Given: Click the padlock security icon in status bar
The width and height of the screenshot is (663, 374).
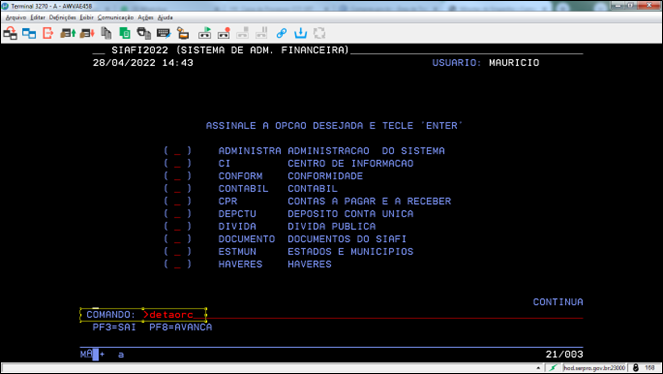Looking at the screenshot, I should coord(636,368).
